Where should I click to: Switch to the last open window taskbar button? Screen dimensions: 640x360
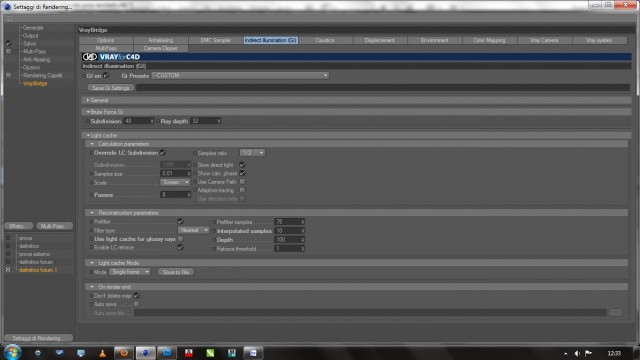pyautogui.click(x=253, y=353)
